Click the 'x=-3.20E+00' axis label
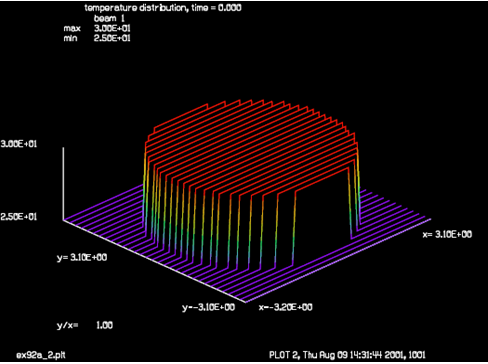Image resolution: width=488 pixels, height=364 pixels. point(286,307)
